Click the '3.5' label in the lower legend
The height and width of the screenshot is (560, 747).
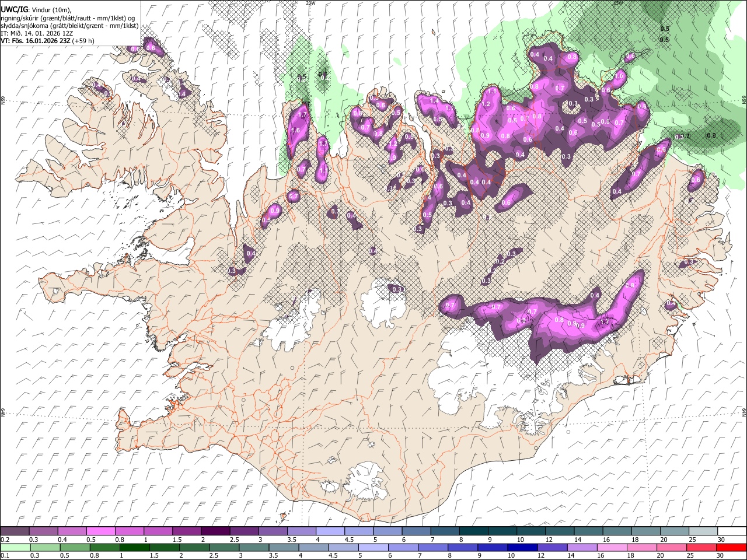click(273, 556)
